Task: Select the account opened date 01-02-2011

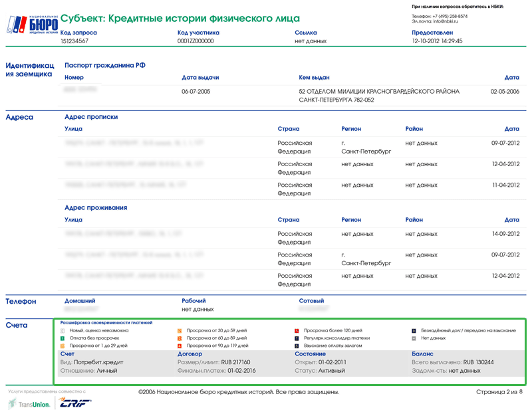Action: coord(332,362)
